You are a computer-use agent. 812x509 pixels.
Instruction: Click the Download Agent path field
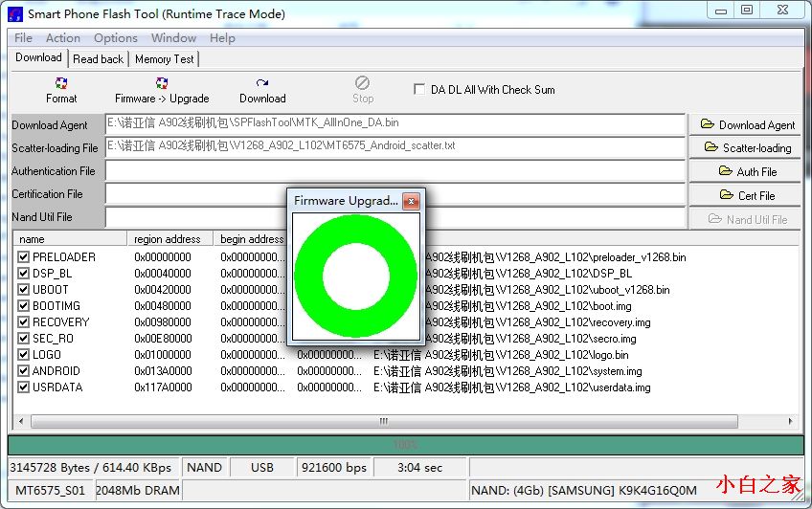pyautogui.click(x=395, y=124)
